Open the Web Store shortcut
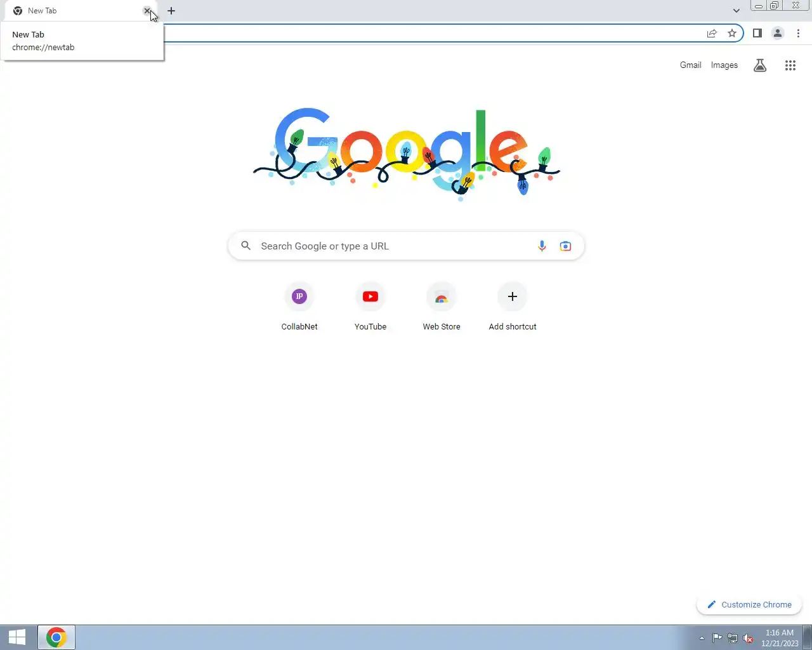Viewport: 812px width, 650px height. [x=442, y=307]
